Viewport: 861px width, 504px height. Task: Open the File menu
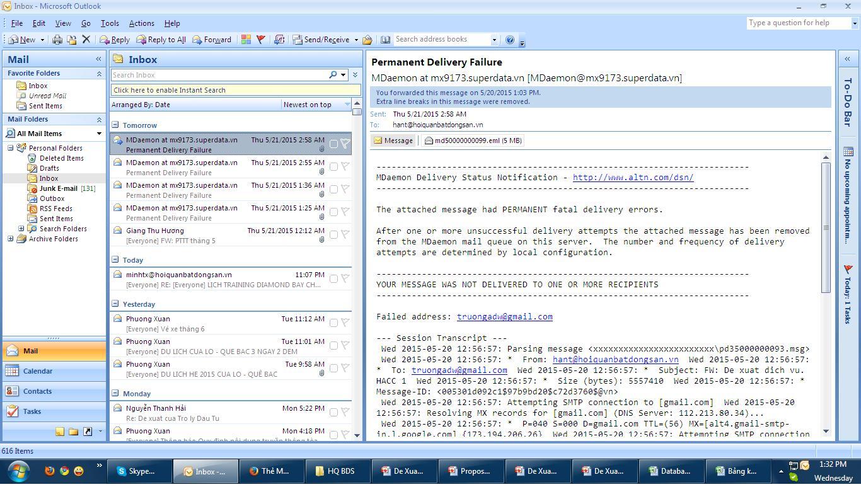coord(17,23)
